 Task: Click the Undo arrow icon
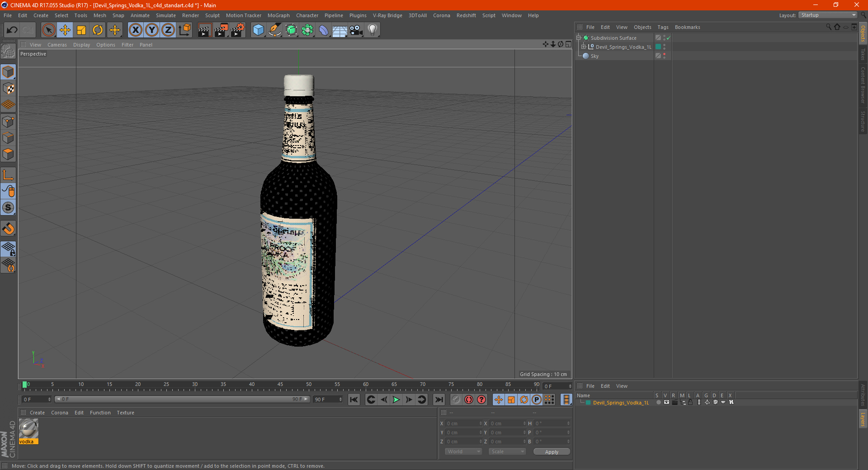pyautogui.click(x=12, y=30)
